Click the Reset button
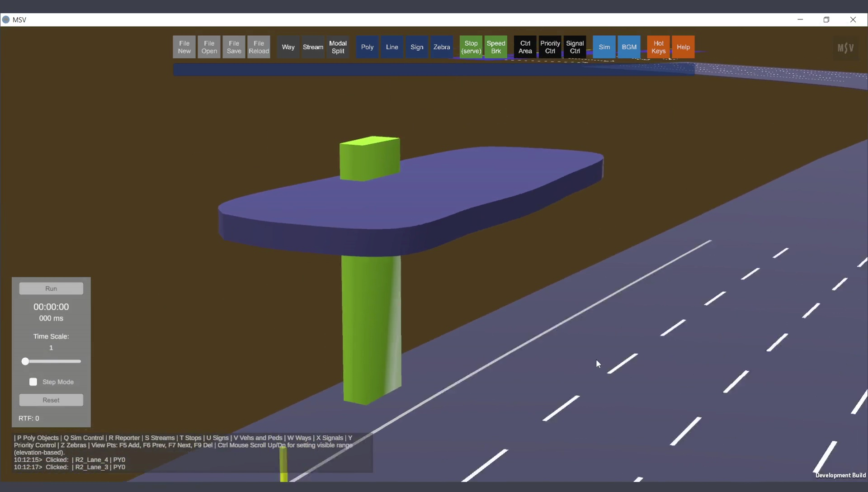This screenshot has width=868, height=492. tap(51, 400)
